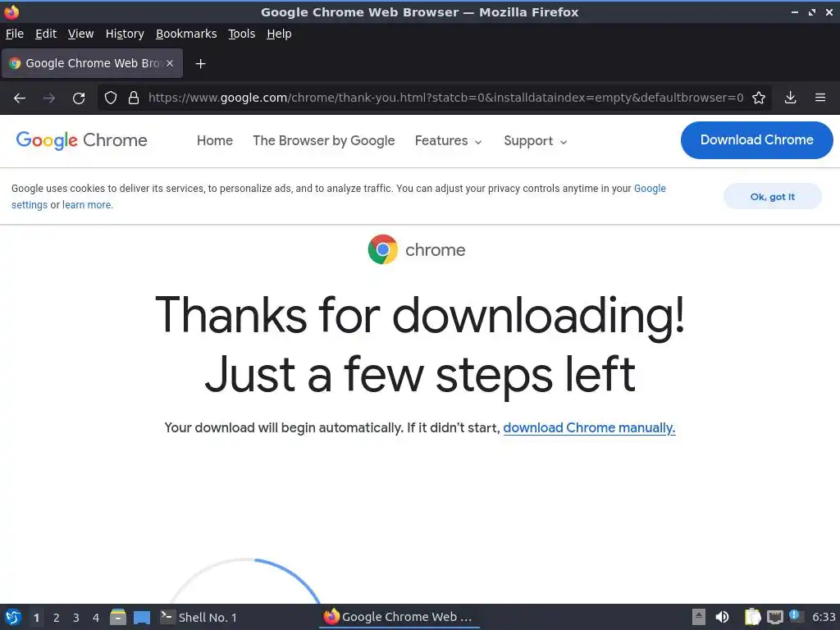Switch to virtual desktop 4
Screen dimensions: 840x630
[x=96, y=618]
